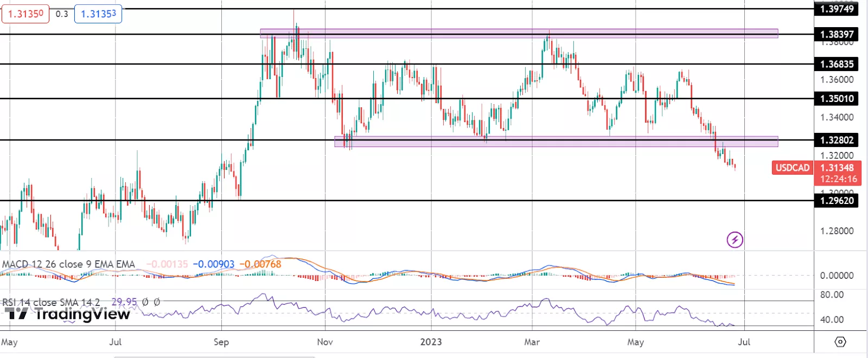
Task: Click the USDCAD symbol price tag
Action: 792,168
